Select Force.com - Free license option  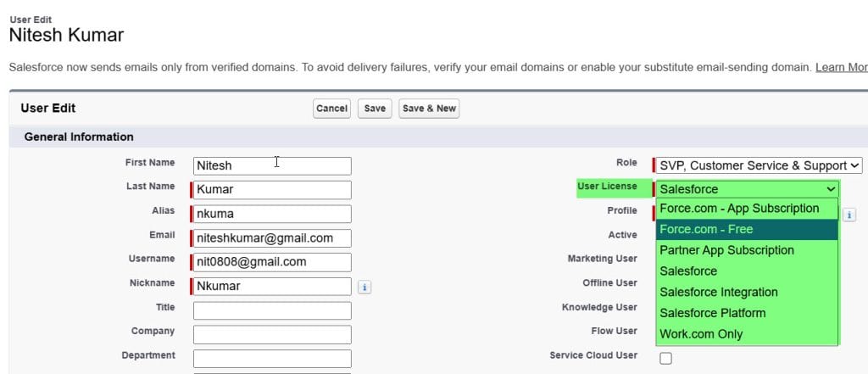tap(747, 229)
